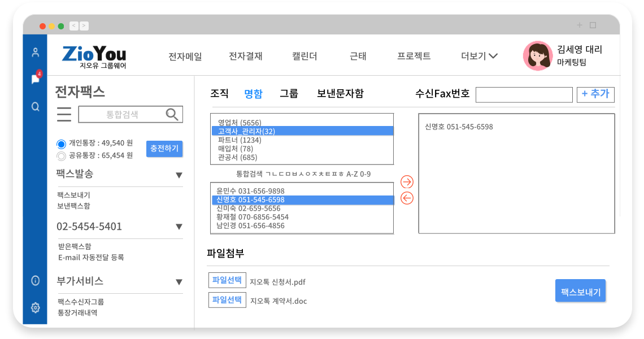Click the hamburger menu under 전자팩스
Image resolution: width=644 pixels, height=339 pixels.
[x=64, y=114]
